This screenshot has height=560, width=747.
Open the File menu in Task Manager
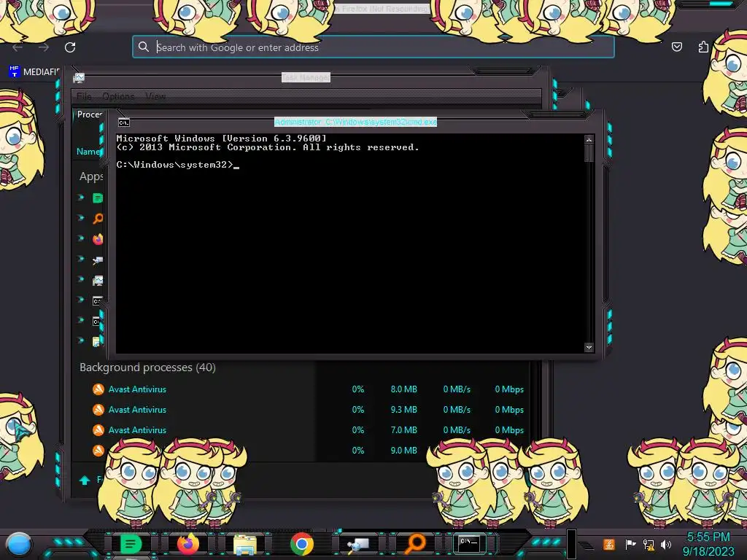coord(84,96)
